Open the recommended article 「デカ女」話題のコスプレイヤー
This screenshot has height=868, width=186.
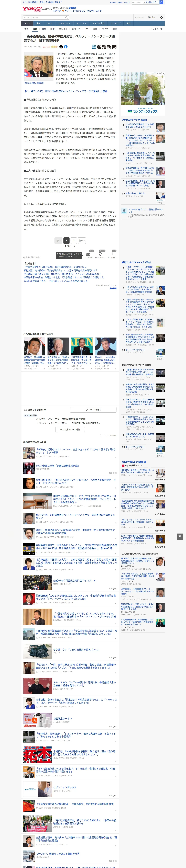point(76,451)
